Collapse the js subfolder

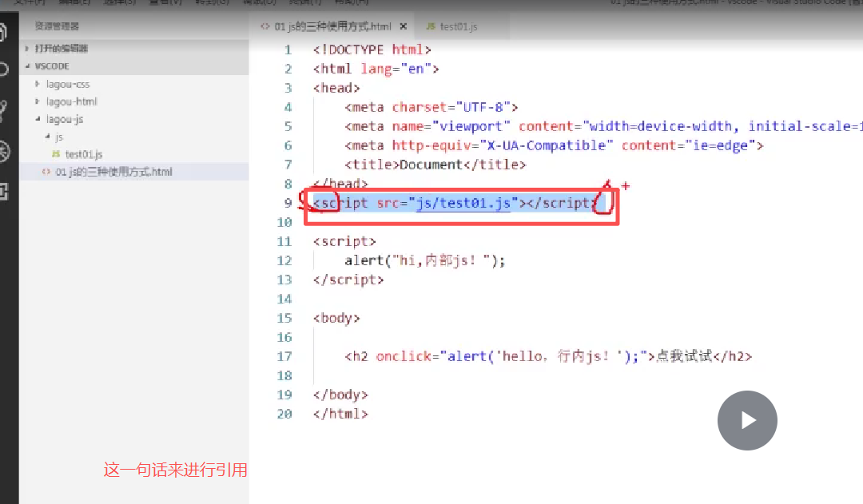58,137
